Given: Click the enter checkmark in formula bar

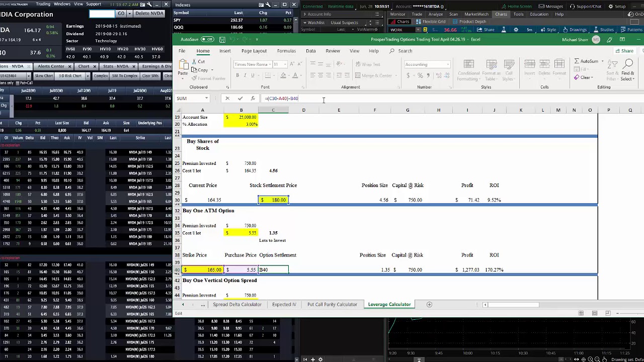Looking at the screenshot, I should [x=240, y=99].
